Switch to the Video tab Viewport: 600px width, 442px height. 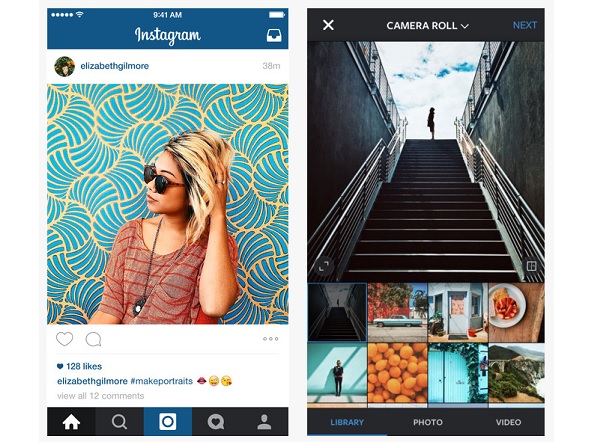pos(508,422)
